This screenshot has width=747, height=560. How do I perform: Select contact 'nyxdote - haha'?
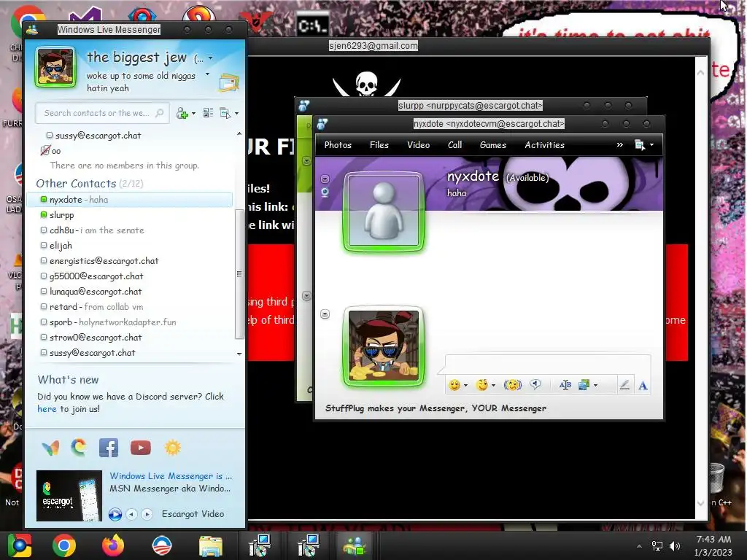pyautogui.click(x=130, y=200)
